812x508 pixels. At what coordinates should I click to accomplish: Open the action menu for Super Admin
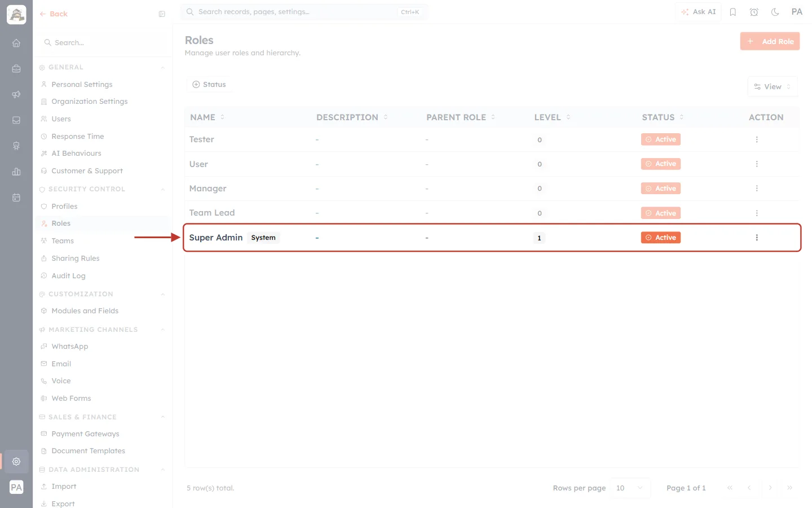757,238
